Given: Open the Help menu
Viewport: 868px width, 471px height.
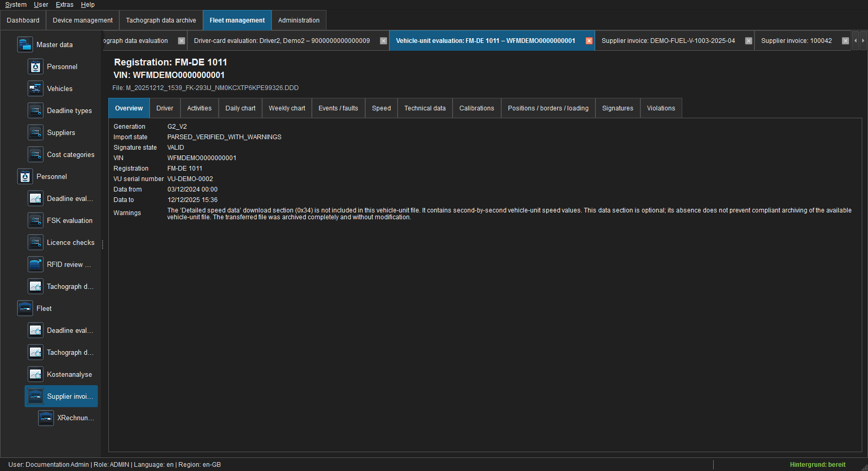Looking at the screenshot, I should (x=87, y=5).
